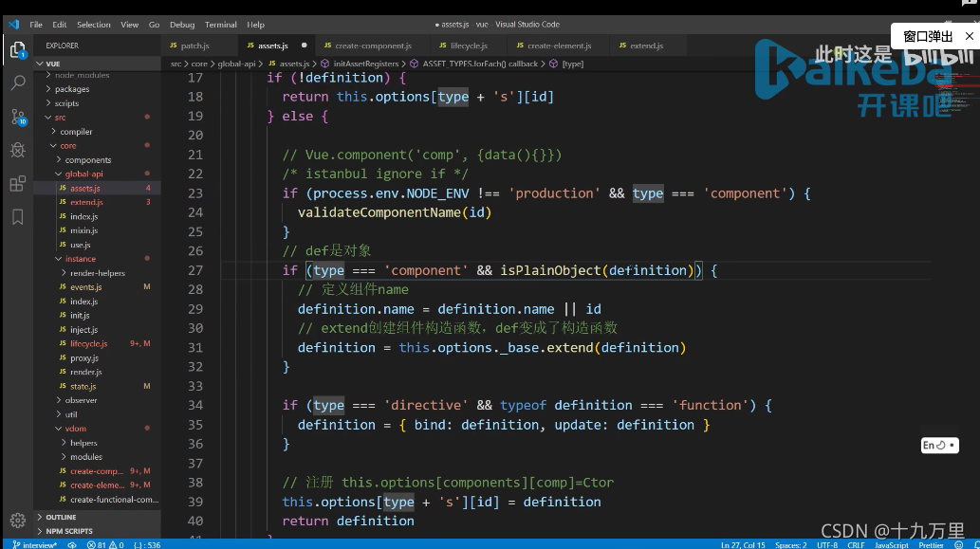Open the Terminal menu
This screenshot has width=980, height=549.
pyautogui.click(x=221, y=25)
